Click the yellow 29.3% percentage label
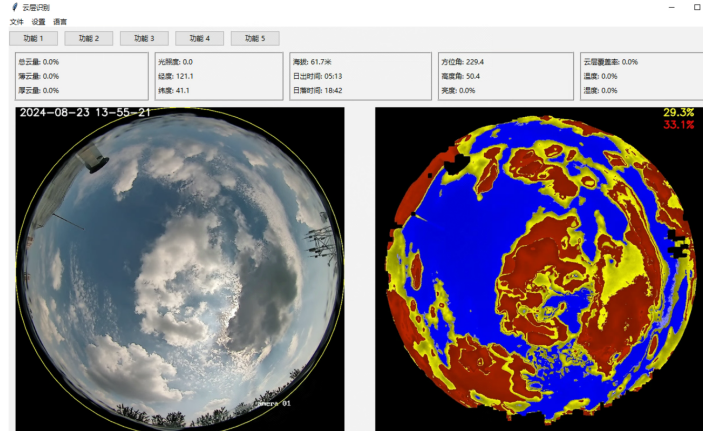Viewport: 727px width, 438px height. [678, 113]
